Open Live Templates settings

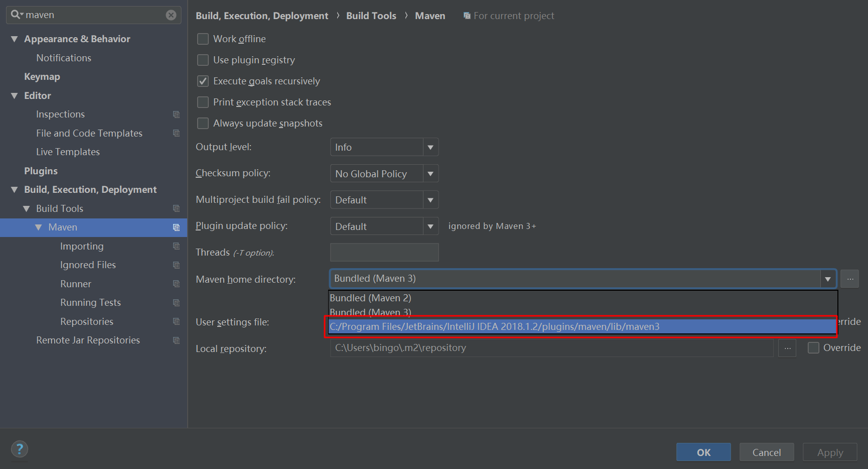click(68, 152)
